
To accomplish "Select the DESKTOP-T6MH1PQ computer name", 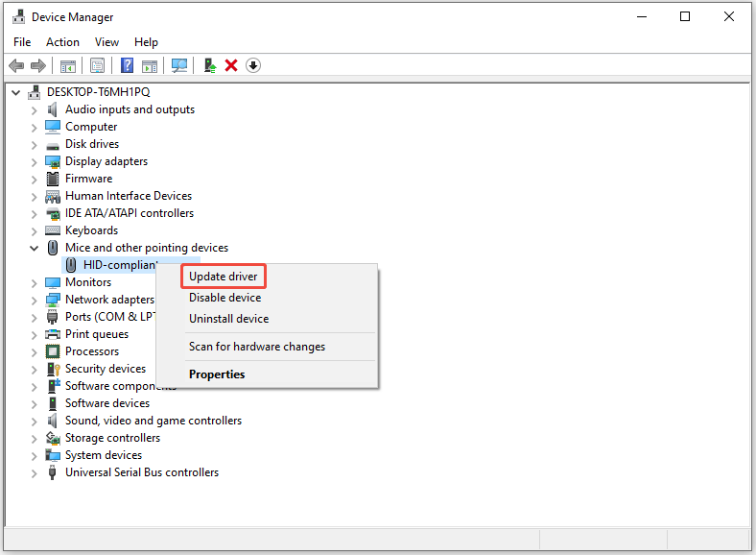I will click(99, 92).
